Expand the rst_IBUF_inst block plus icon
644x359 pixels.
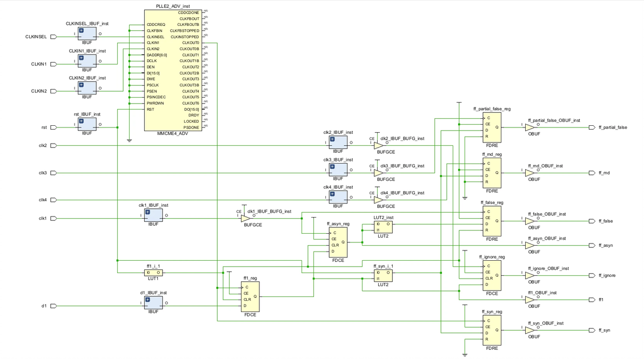(x=82, y=121)
